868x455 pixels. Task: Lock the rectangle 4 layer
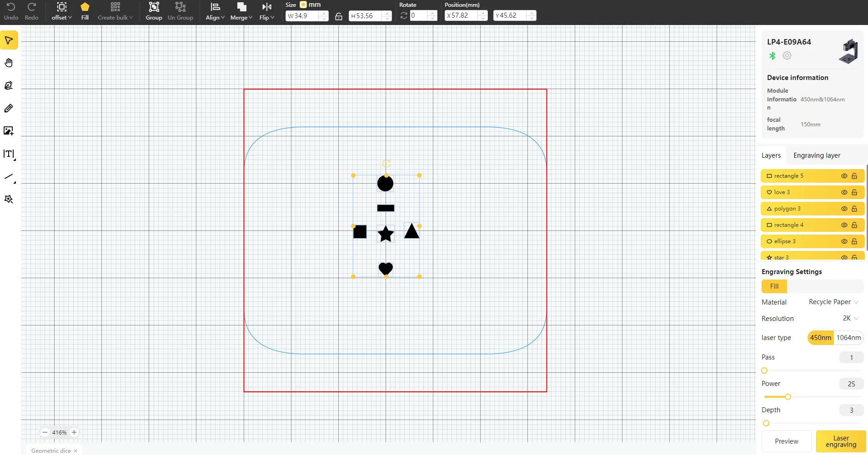click(x=854, y=225)
